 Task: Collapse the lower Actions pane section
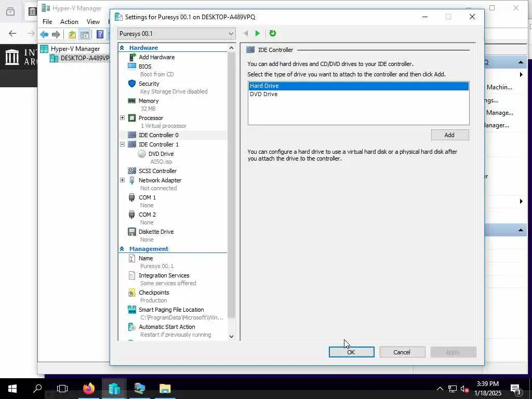pos(521,230)
